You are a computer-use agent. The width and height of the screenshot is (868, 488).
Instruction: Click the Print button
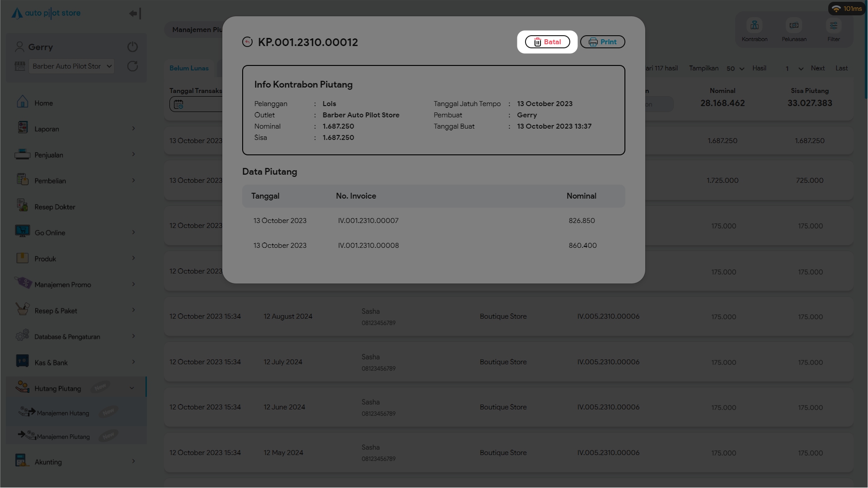pos(602,42)
